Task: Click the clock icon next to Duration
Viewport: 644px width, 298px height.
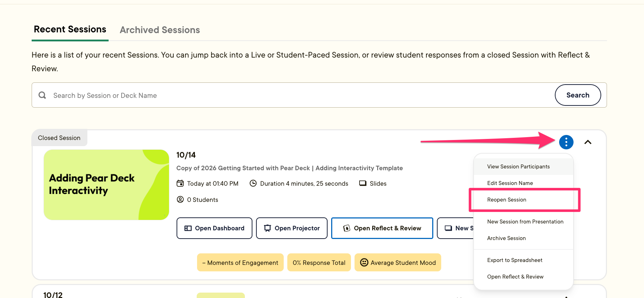Action: coord(253,183)
